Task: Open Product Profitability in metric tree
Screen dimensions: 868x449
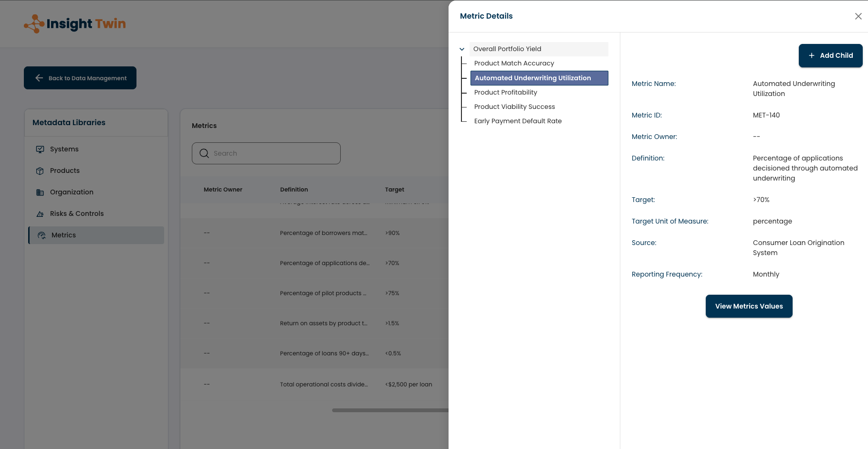Action: [x=505, y=93]
